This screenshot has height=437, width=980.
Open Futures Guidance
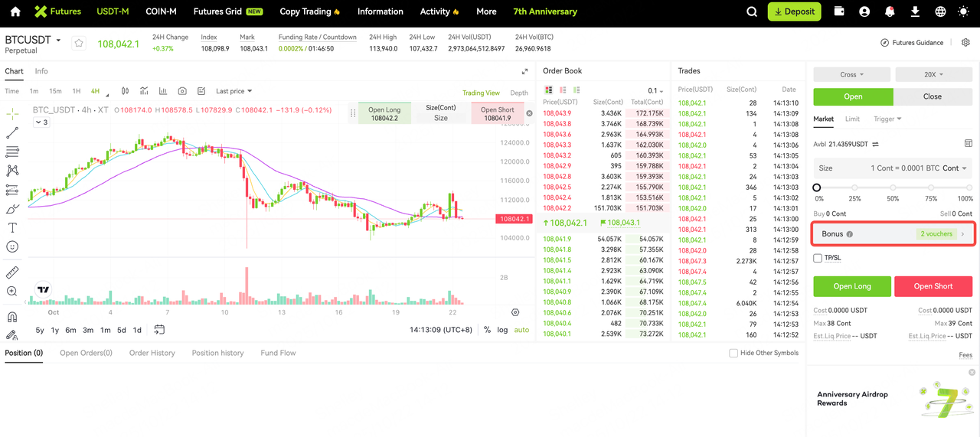[x=912, y=43]
